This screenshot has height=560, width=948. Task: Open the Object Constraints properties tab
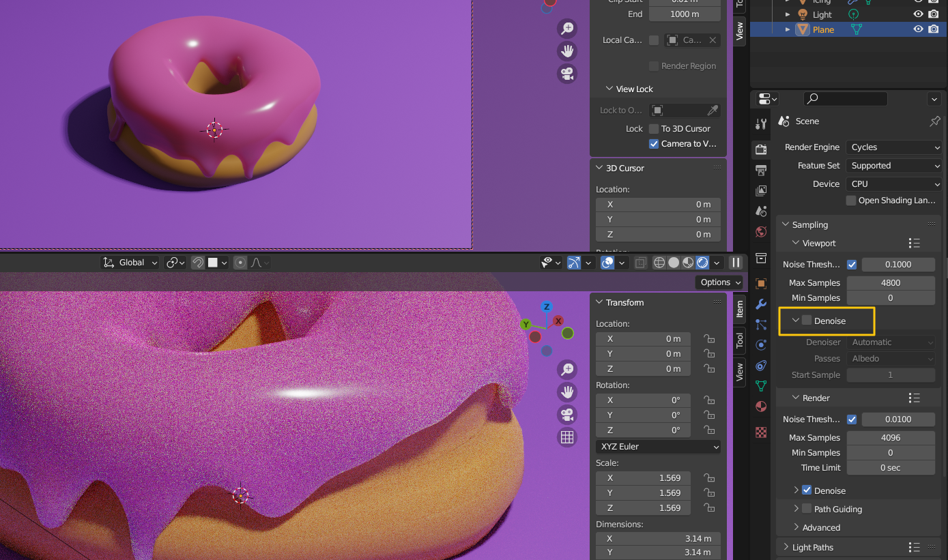(x=761, y=366)
